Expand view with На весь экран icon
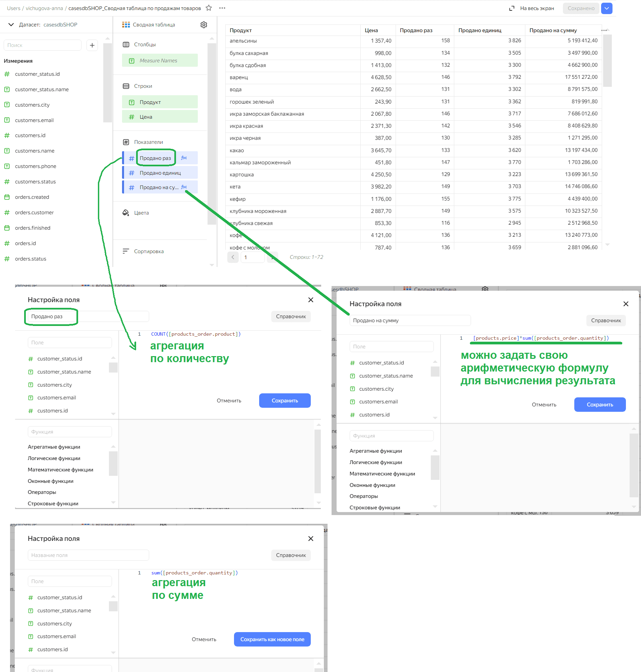 point(512,8)
